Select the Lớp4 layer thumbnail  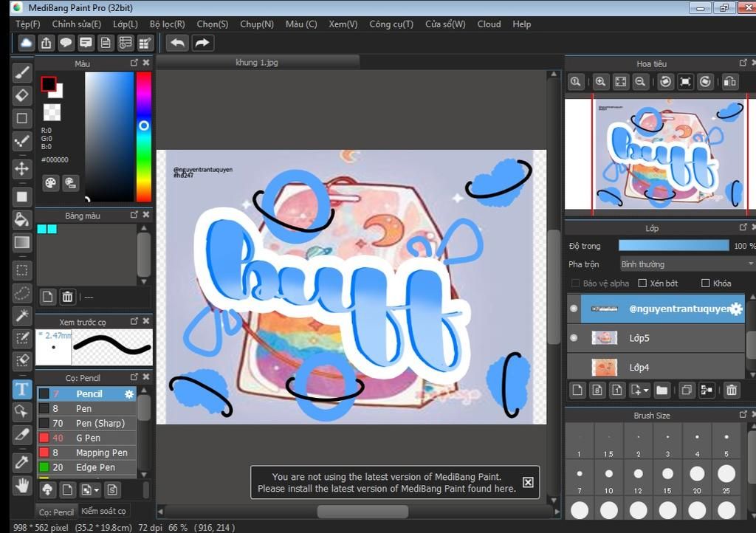(x=604, y=367)
